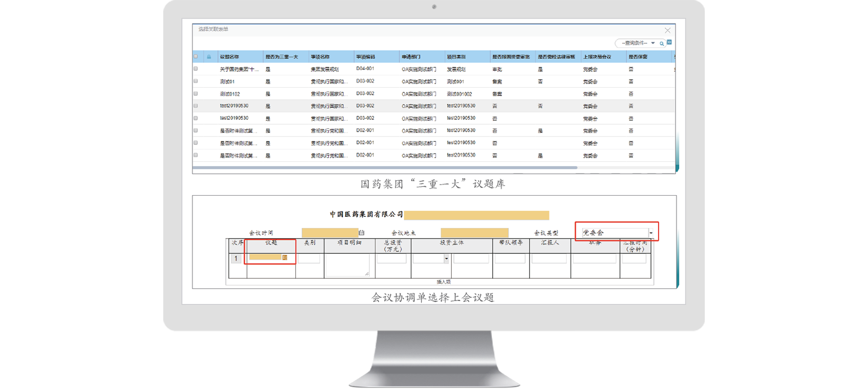The image size is (868, 389).
Task: Click the 事项名称 column header
Action: 320,57
